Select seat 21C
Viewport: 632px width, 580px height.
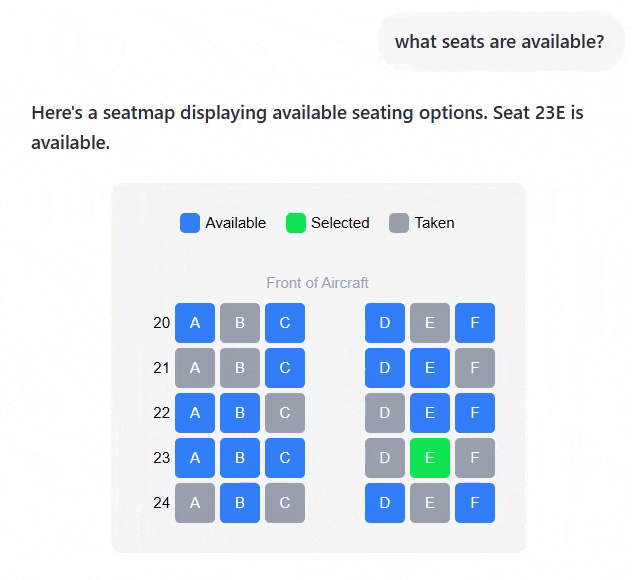click(x=285, y=368)
